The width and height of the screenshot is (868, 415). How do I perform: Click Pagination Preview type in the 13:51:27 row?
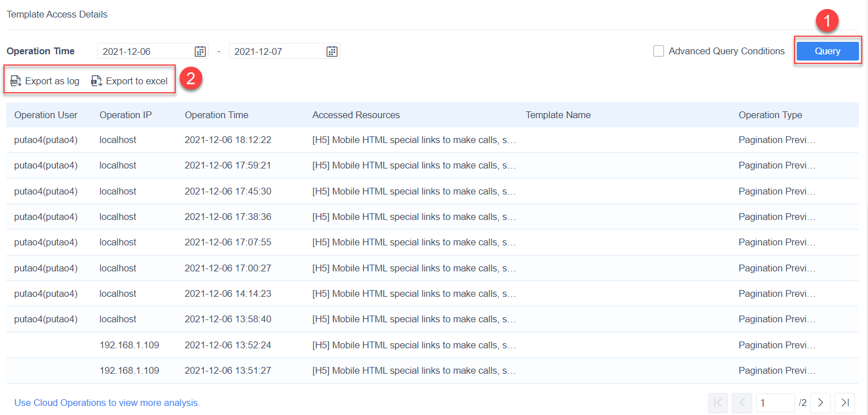pyautogui.click(x=777, y=370)
